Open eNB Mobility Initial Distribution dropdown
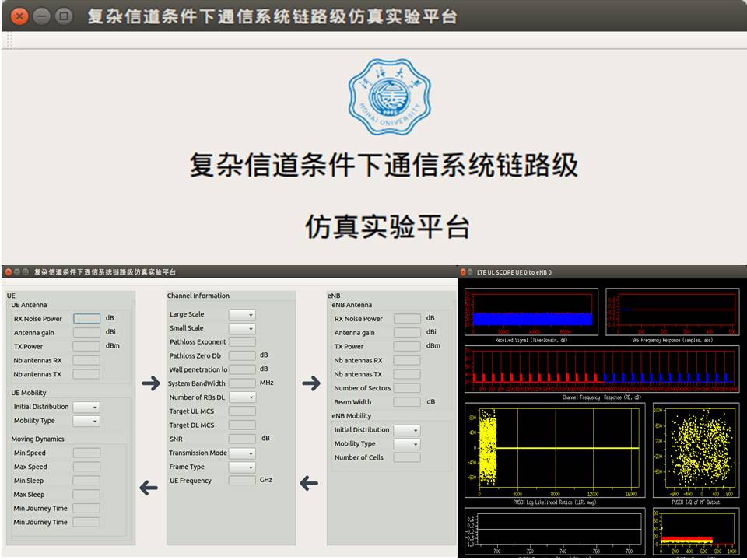Viewport: 747px width, 560px height. pyautogui.click(x=407, y=430)
